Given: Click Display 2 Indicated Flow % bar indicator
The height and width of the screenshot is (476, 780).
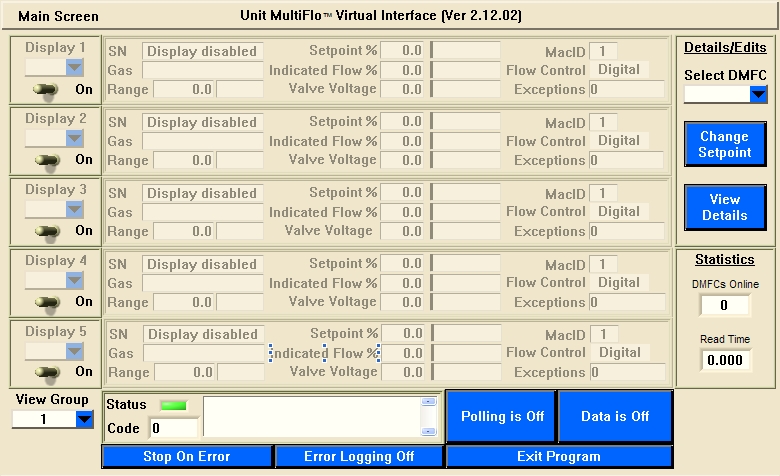Looking at the screenshot, I should coord(466,141).
